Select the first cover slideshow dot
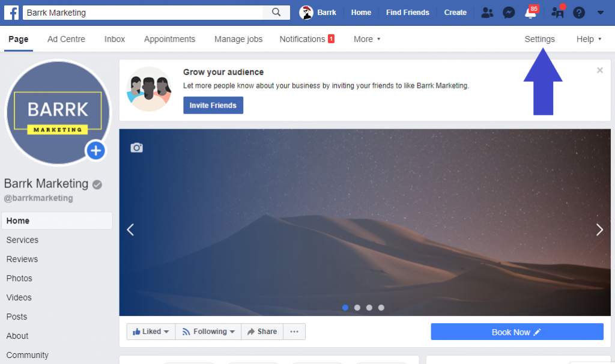Image resolution: width=615 pixels, height=364 pixels. tap(345, 308)
